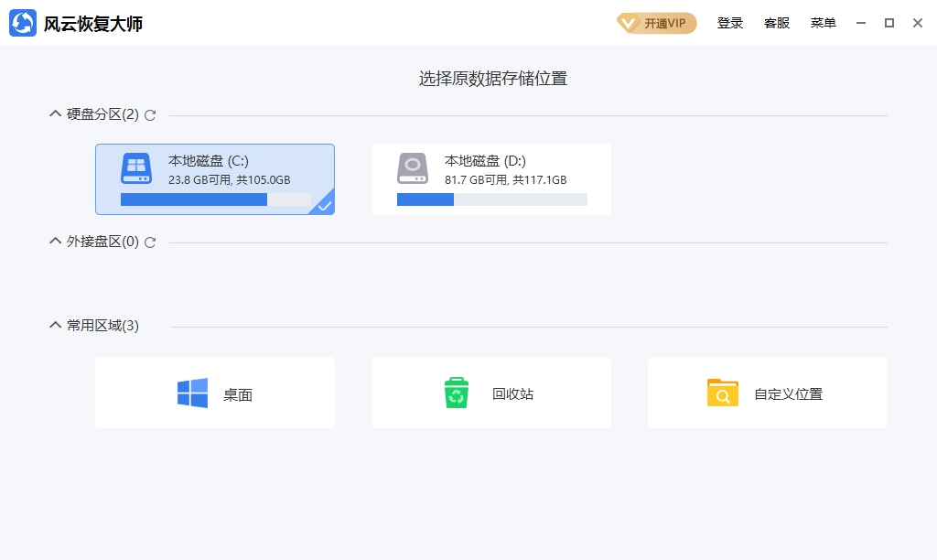The width and height of the screenshot is (937, 560).
Task: Collapse the 硬盘分区(2) section
Action: pos(54,113)
